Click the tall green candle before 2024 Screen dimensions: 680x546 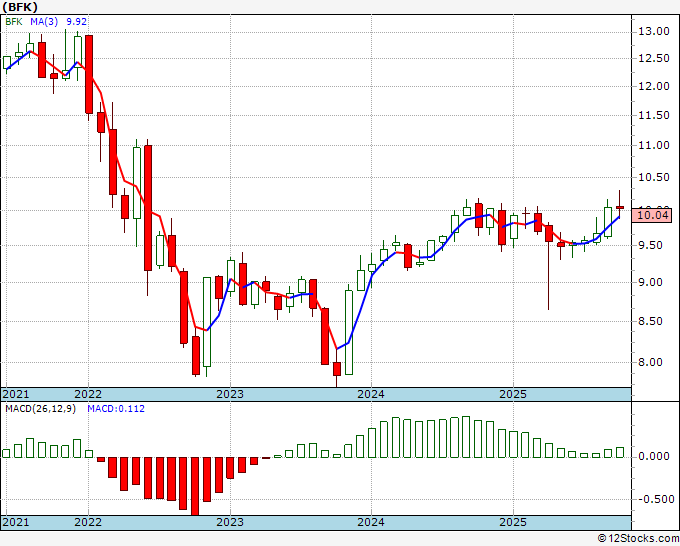click(x=349, y=332)
